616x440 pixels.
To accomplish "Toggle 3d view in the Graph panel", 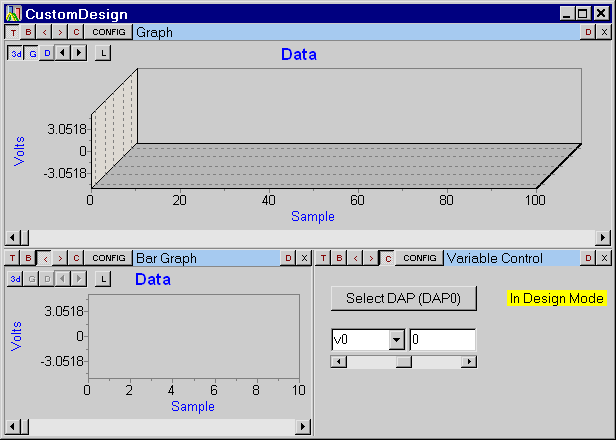I will [16, 53].
